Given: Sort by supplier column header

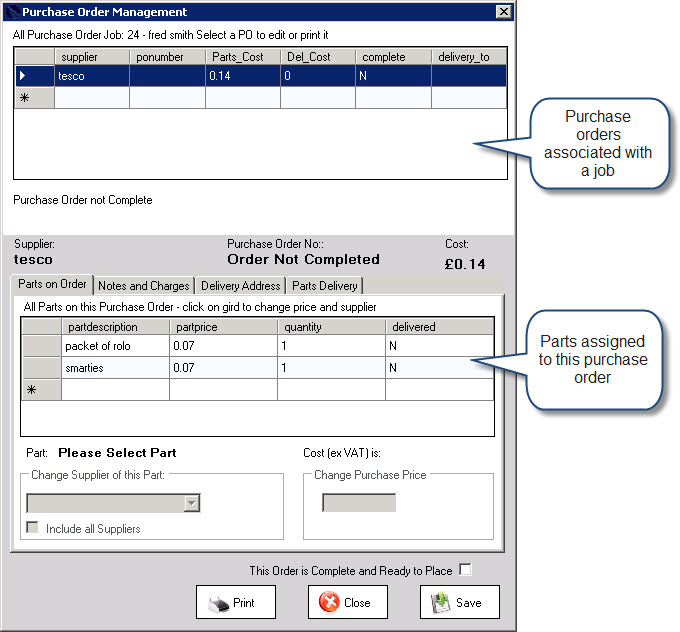Looking at the screenshot, I should point(92,57).
